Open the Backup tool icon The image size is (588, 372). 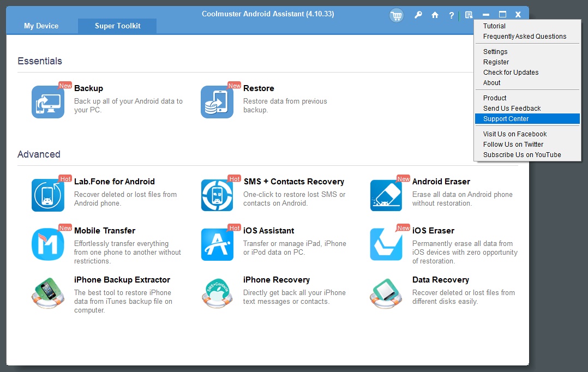tap(48, 102)
